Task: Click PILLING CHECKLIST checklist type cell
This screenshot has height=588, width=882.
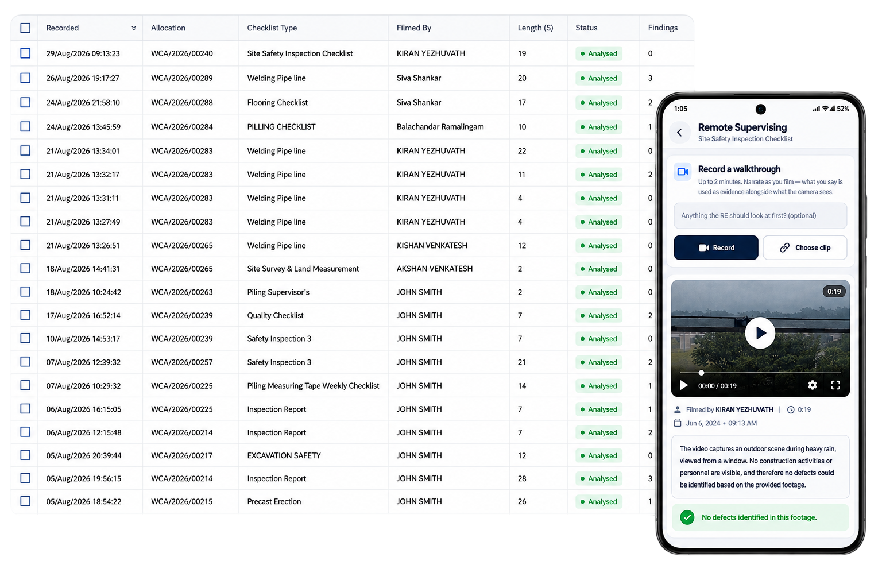Action: point(281,127)
